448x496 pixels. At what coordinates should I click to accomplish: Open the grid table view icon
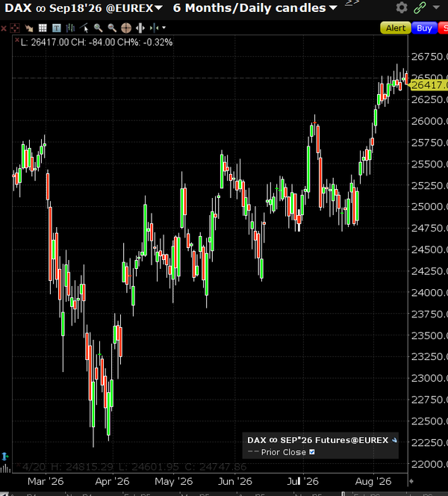click(43, 28)
